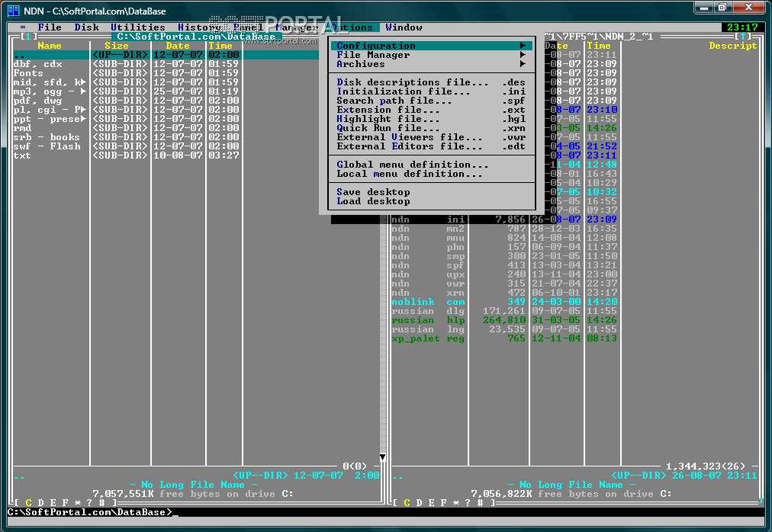Open the Window menu
Screen dimensions: 772x532
404,27
